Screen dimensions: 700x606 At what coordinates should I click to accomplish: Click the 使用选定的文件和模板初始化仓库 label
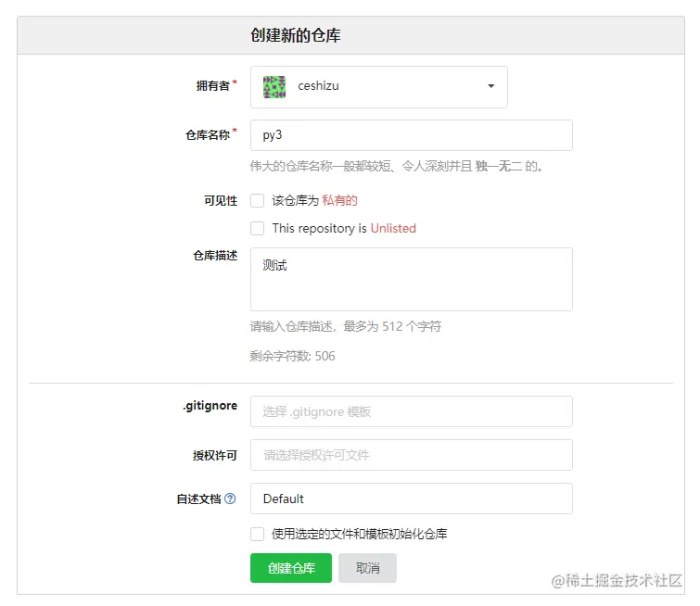[360, 534]
